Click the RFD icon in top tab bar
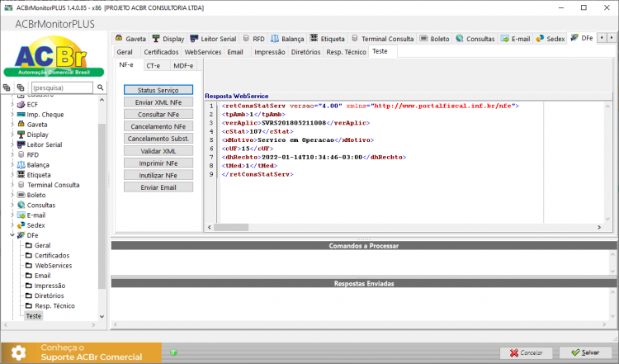 (x=246, y=38)
